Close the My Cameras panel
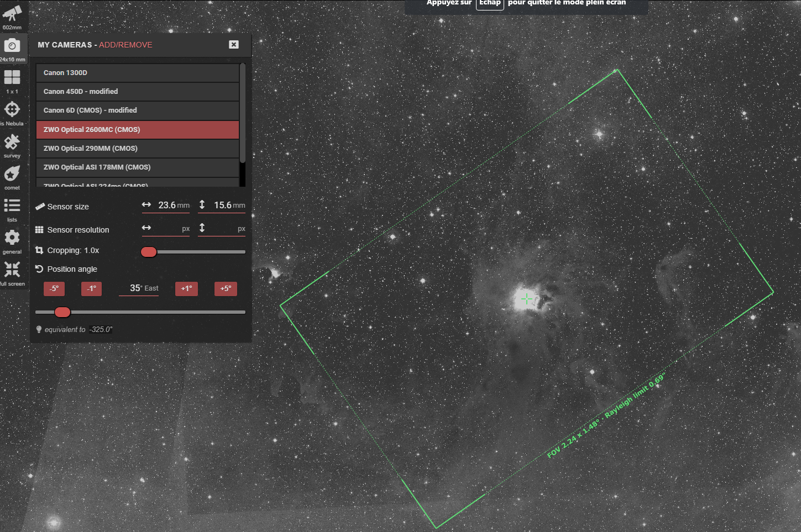The image size is (801, 532). click(234, 45)
